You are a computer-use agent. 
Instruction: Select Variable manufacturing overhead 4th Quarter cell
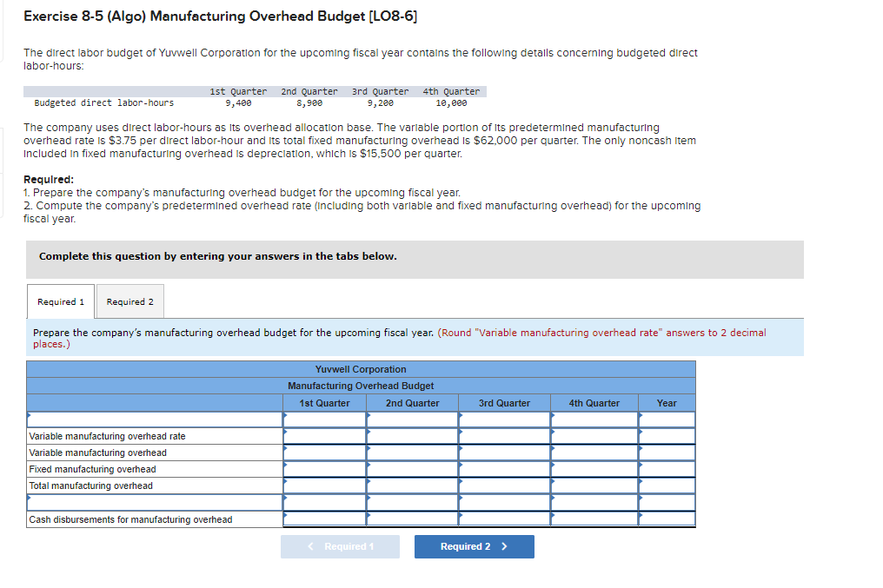coord(594,453)
